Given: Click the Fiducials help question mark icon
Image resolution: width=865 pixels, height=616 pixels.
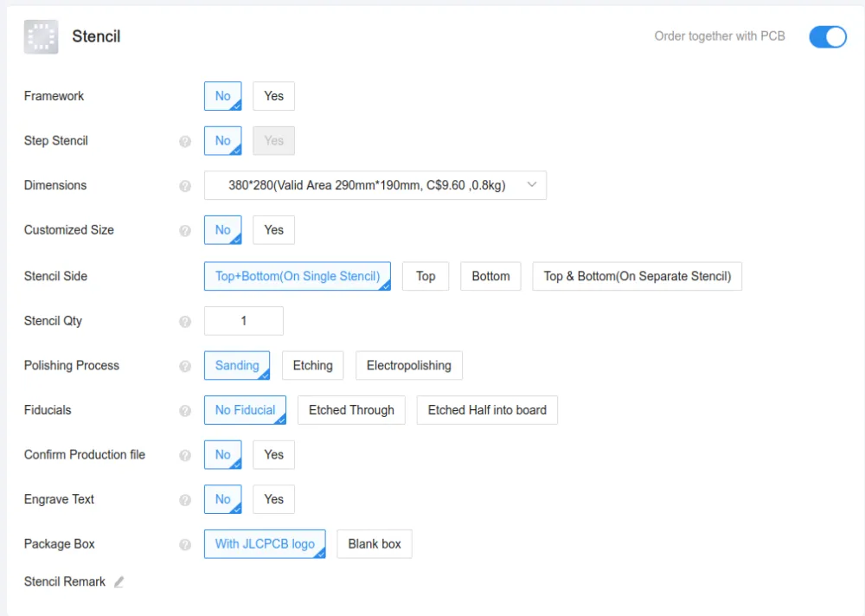Looking at the screenshot, I should click(x=185, y=411).
